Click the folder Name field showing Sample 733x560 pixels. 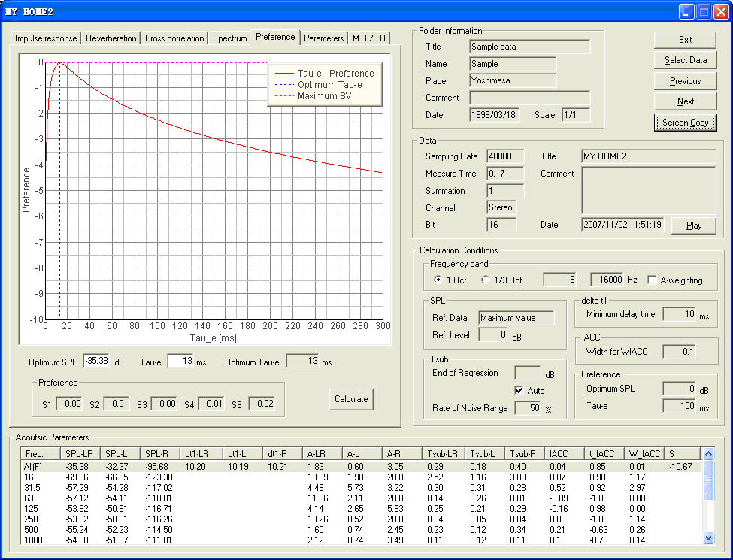513,64
